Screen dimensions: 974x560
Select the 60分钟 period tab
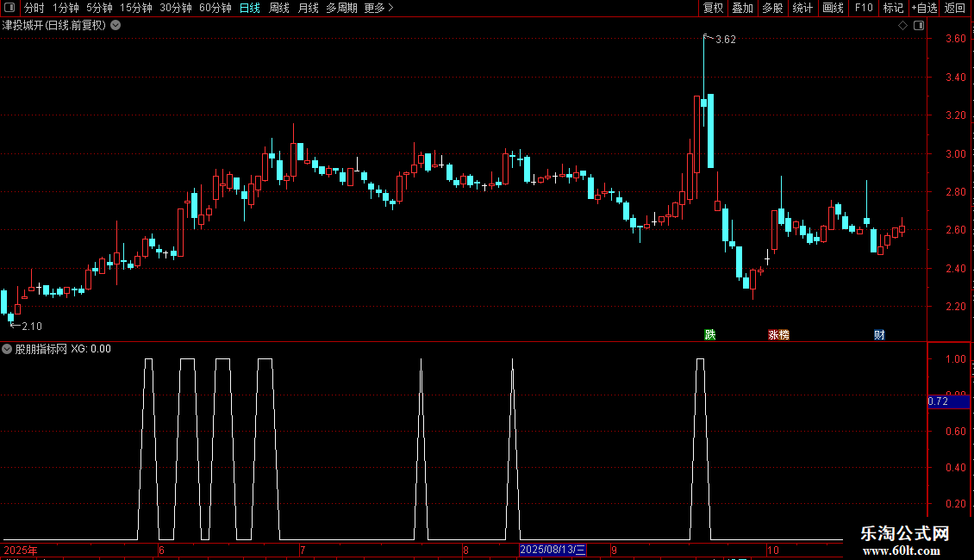pos(215,8)
